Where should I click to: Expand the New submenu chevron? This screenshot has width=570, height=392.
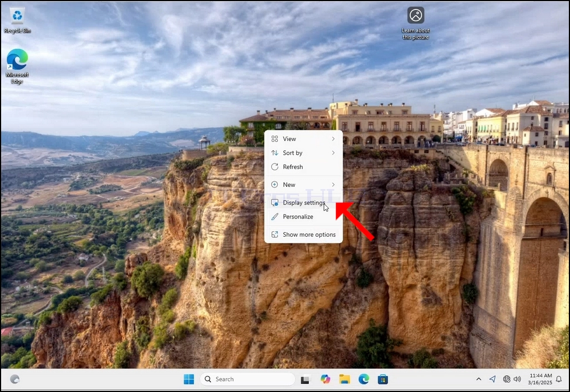tap(333, 185)
